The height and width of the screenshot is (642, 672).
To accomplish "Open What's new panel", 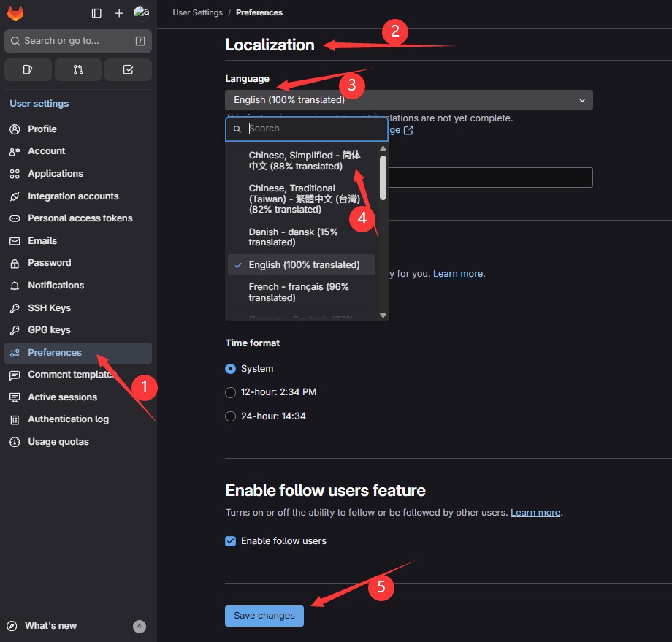I will point(77,626).
